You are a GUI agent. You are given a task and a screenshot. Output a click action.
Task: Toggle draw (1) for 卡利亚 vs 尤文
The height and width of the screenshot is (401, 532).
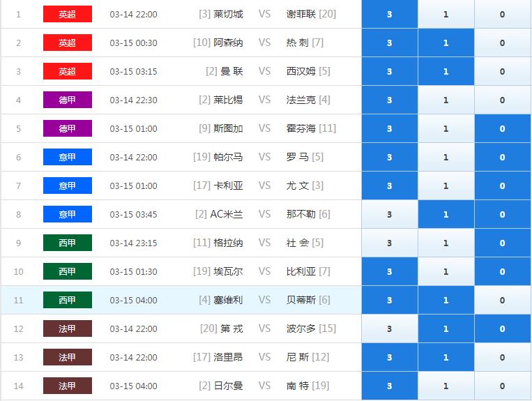(x=446, y=186)
